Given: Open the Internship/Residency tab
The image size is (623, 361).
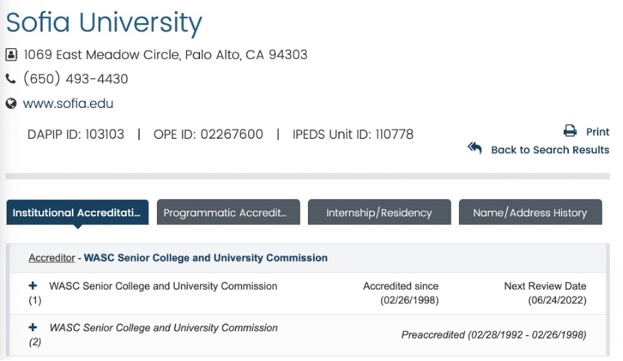Looking at the screenshot, I should pyautogui.click(x=379, y=212).
